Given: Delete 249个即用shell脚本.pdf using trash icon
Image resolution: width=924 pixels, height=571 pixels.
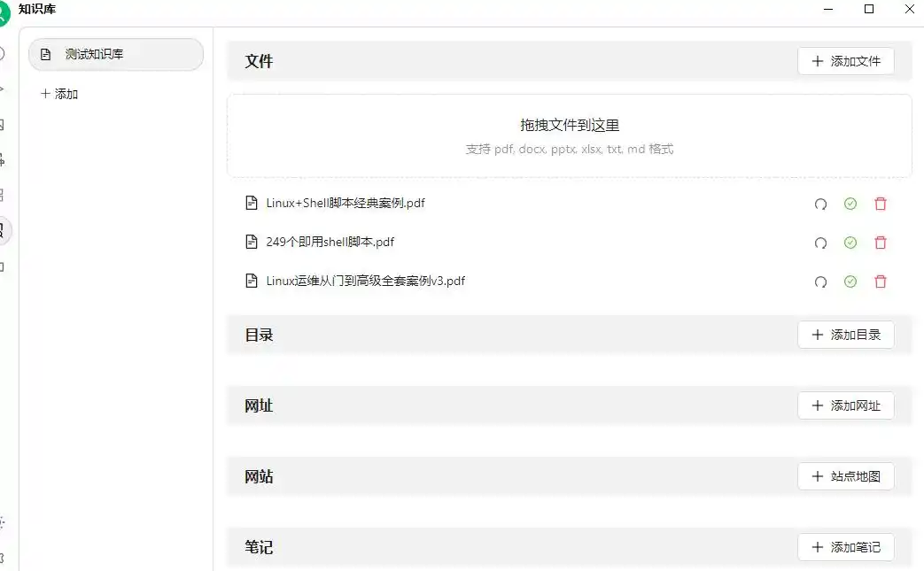Looking at the screenshot, I should pyautogui.click(x=881, y=243).
